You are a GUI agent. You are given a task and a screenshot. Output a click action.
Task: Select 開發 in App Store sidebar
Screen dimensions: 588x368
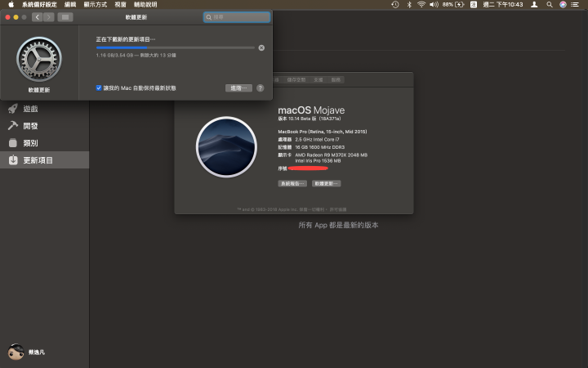45,126
